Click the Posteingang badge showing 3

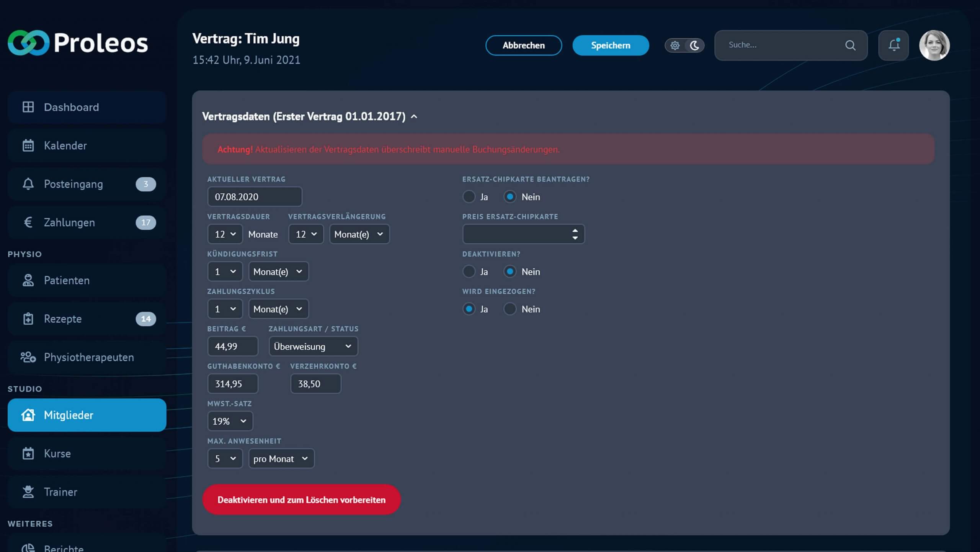(146, 184)
